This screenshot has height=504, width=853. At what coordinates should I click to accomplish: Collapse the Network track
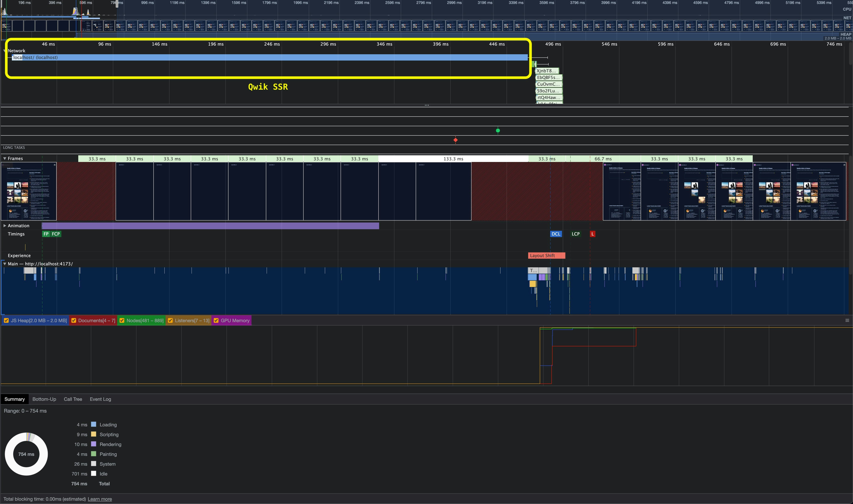(x=4, y=51)
